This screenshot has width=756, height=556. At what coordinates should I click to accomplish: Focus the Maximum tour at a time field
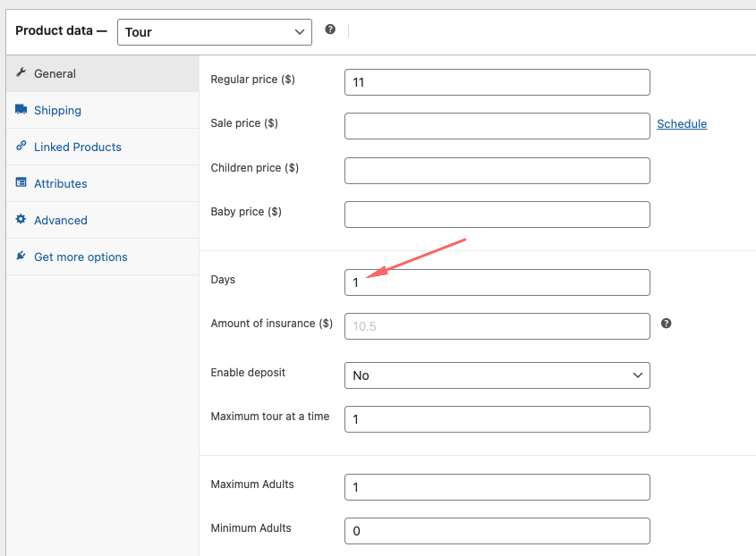497,419
